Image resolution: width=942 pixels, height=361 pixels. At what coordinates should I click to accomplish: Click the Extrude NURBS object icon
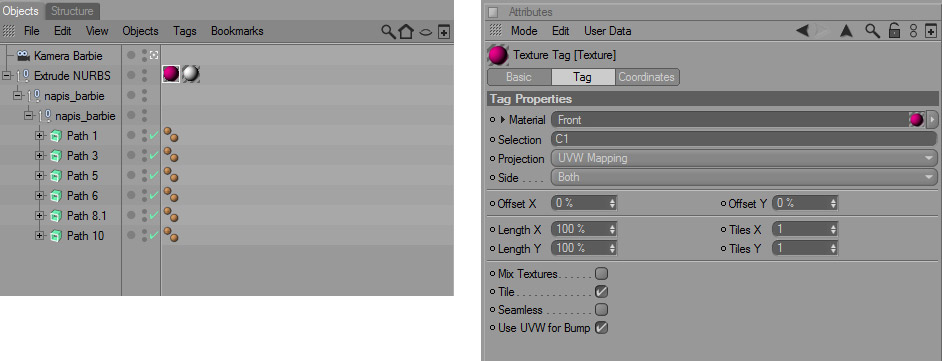(23, 76)
